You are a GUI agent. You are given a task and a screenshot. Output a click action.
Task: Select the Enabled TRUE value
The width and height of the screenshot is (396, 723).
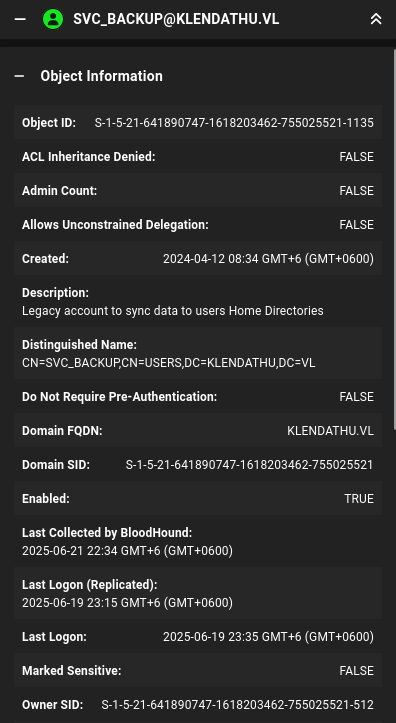359,498
